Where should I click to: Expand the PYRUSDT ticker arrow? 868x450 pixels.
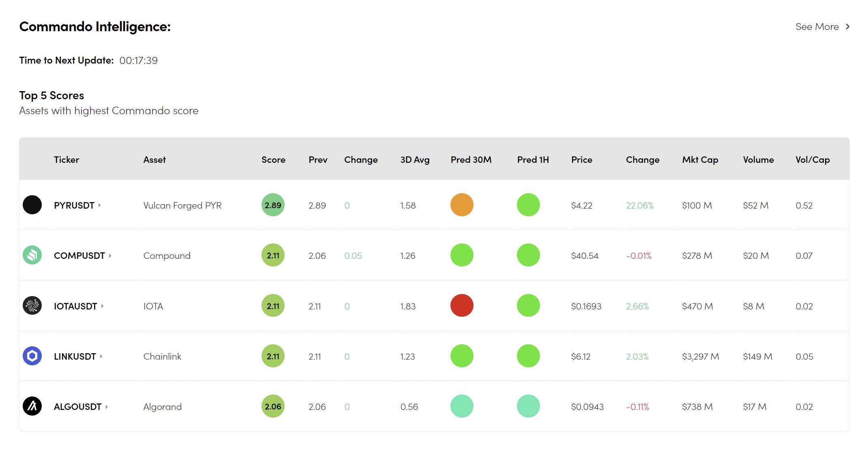[x=99, y=205]
